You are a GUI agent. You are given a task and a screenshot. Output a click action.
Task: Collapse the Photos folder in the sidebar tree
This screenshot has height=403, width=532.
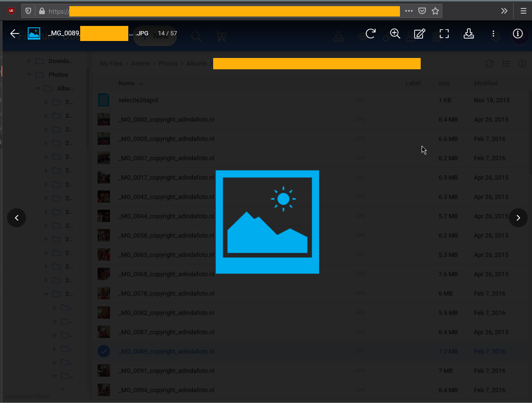pos(29,74)
